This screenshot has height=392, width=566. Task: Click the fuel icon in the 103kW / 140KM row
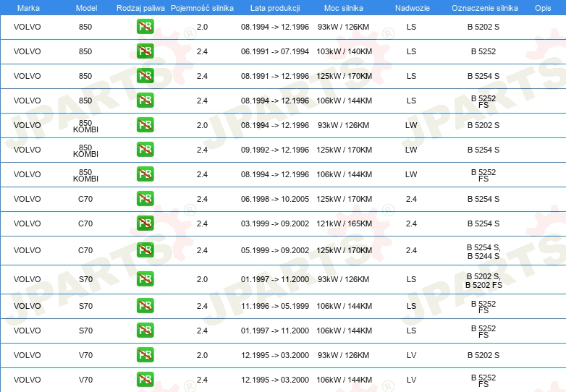(145, 51)
